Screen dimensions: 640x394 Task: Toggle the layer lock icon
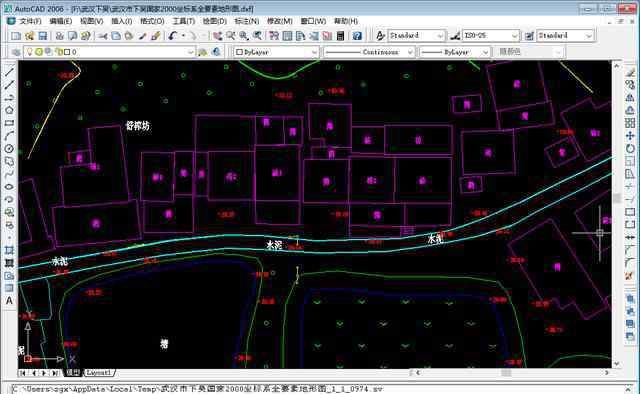coord(58,52)
